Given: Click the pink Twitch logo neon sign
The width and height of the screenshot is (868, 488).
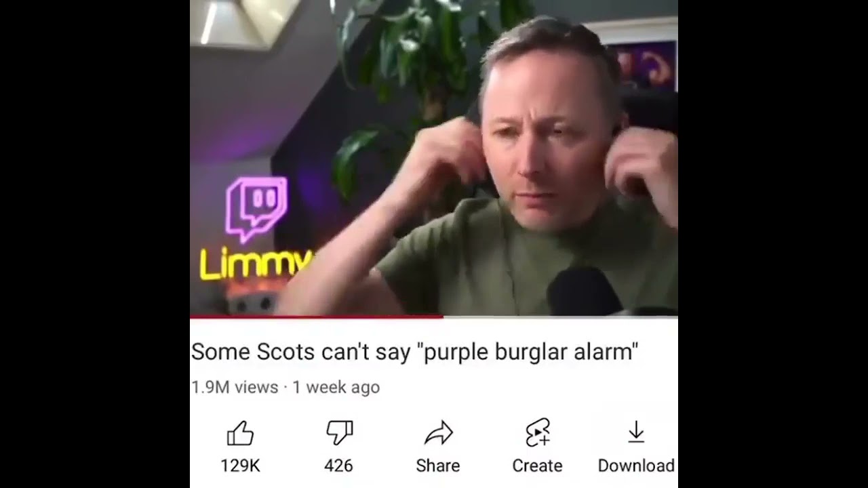Looking at the screenshot, I should [x=256, y=208].
